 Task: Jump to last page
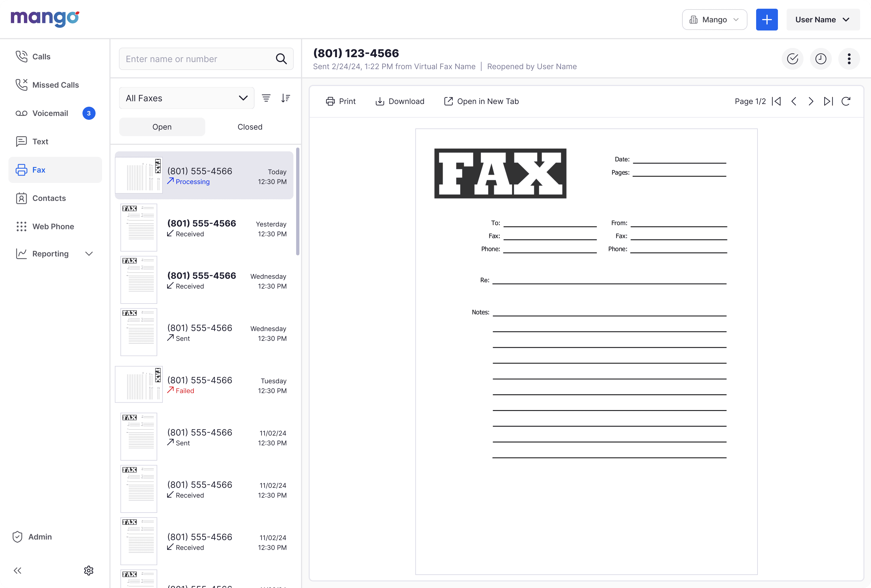828,101
